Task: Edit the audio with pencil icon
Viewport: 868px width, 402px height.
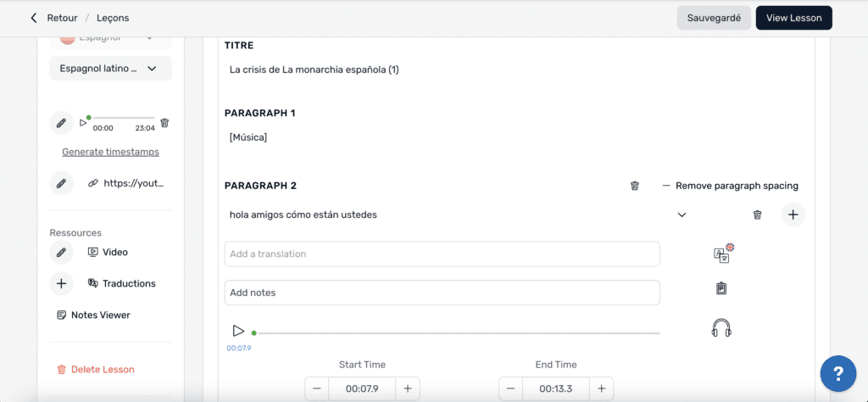Action: [x=61, y=123]
